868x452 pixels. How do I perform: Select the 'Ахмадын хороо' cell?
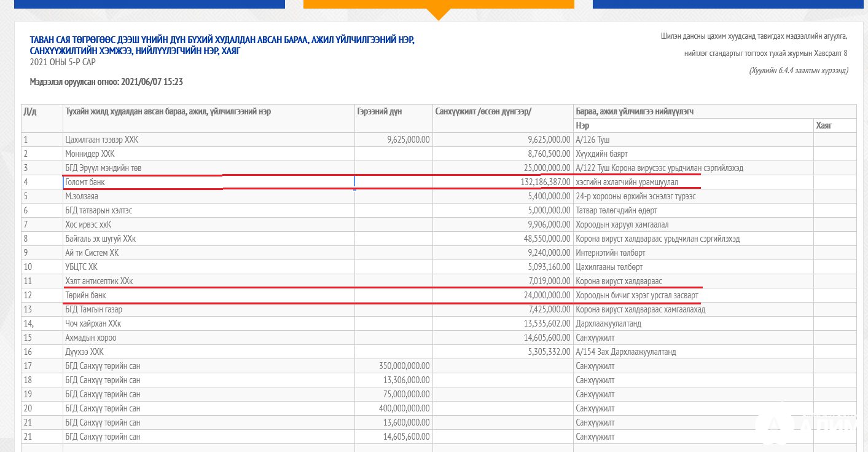coord(209,338)
